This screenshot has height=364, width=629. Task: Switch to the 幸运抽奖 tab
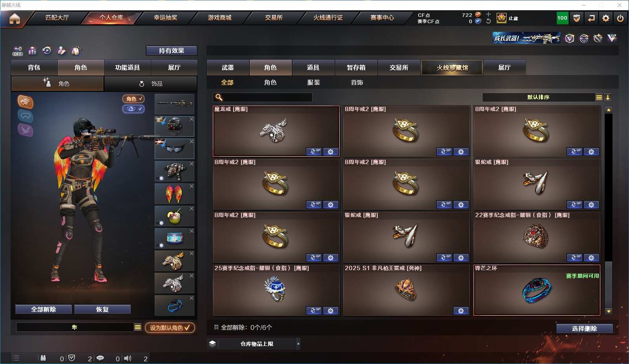point(165,18)
